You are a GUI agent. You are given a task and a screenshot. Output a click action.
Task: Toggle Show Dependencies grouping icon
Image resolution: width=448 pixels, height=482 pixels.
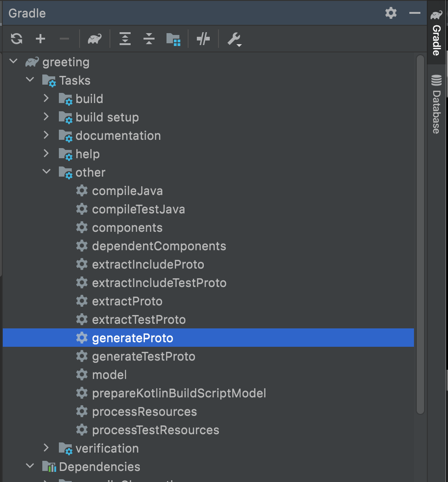click(173, 39)
